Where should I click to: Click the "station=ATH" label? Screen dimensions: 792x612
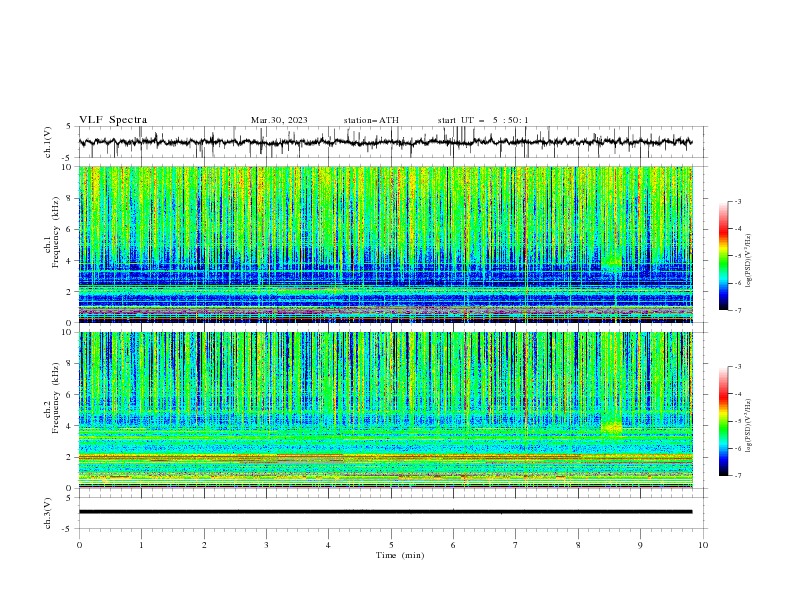(x=371, y=120)
